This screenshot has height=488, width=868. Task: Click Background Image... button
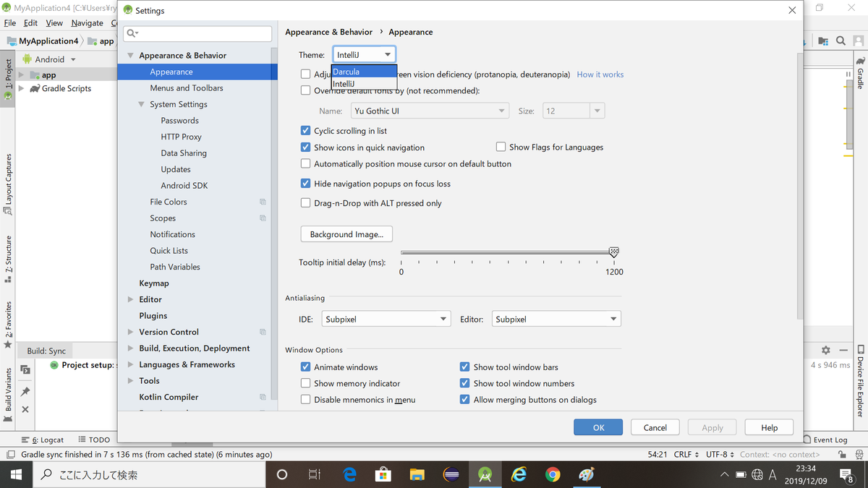(x=346, y=234)
